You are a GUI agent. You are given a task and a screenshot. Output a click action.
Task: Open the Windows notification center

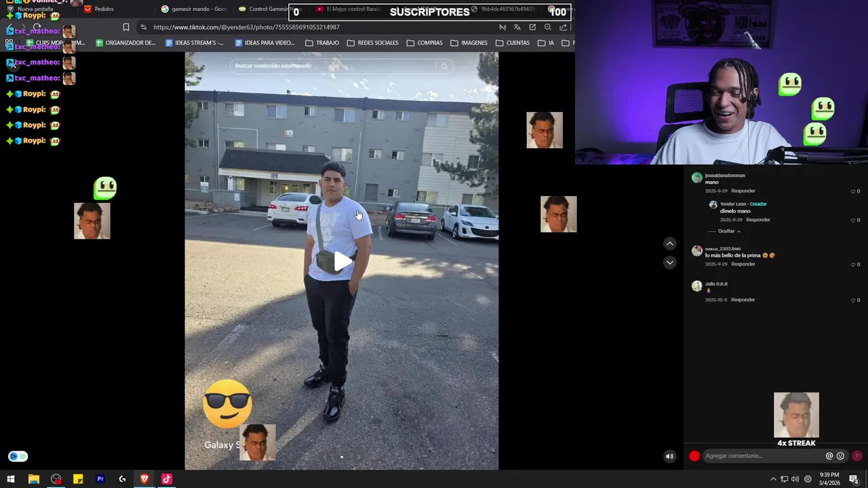point(854,479)
